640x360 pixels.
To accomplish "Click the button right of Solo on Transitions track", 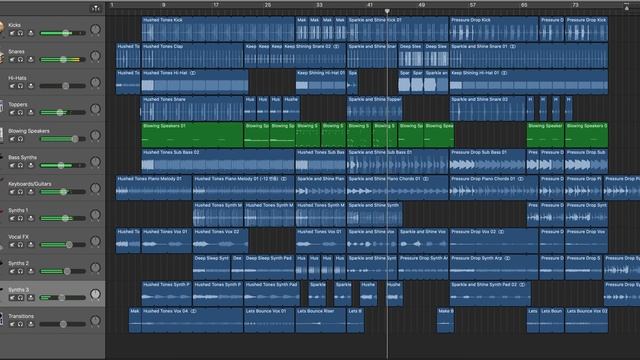I will point(31,324).
